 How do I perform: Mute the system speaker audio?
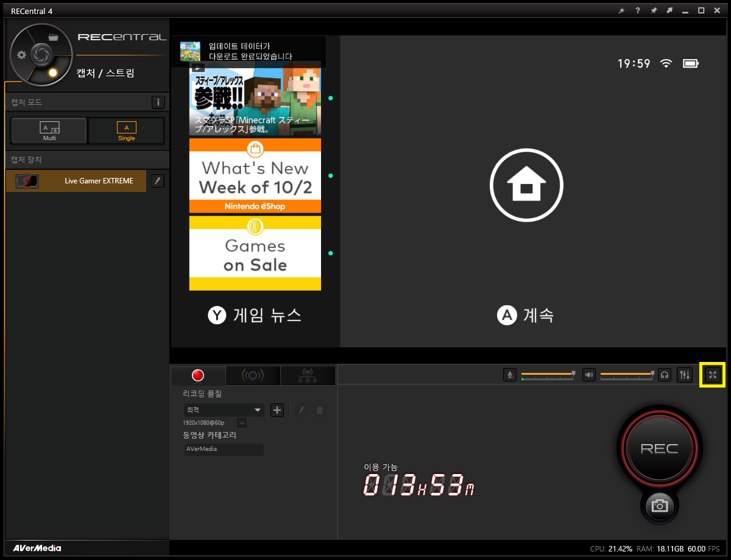588,375
